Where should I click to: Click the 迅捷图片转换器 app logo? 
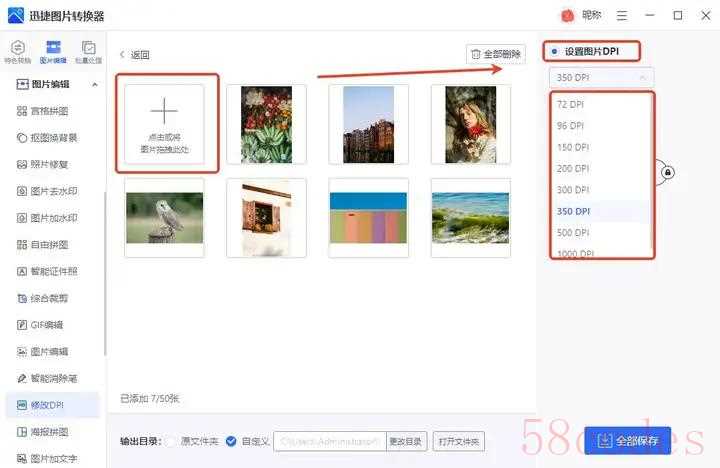pyautogui.click(x=16, y=16)
